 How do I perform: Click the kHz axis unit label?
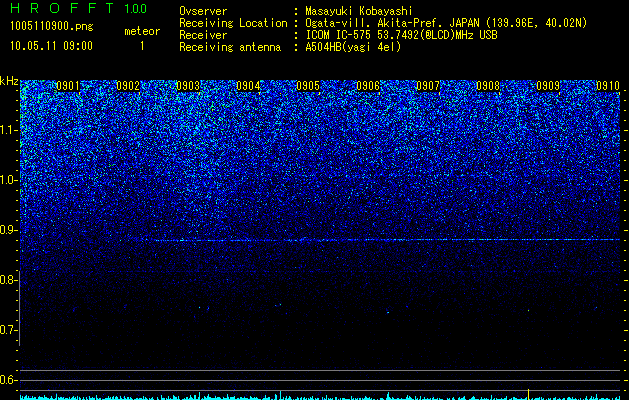pos(9,81)
